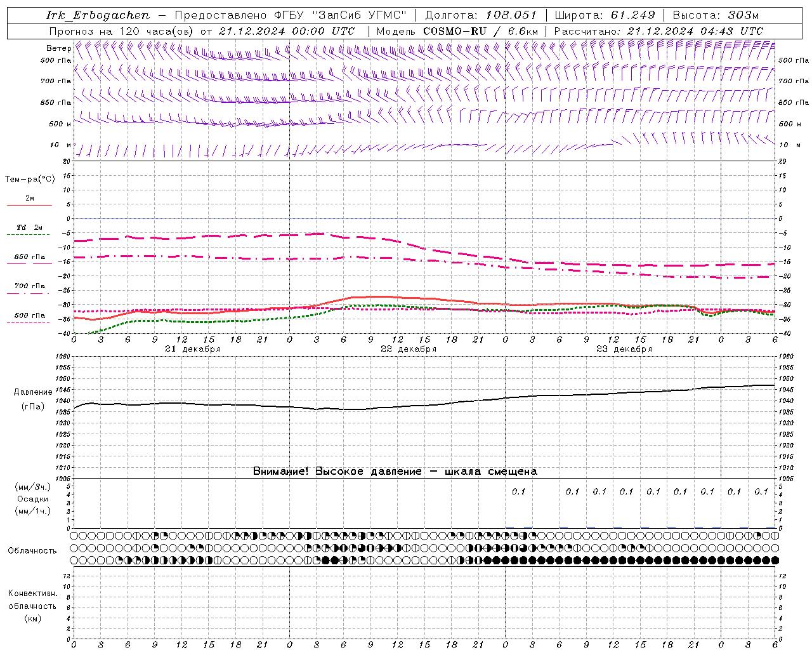This screenshot has width=812, height=650.
Task: Click the "Тем-ра(°C)" temperature label
Action: 30,180
